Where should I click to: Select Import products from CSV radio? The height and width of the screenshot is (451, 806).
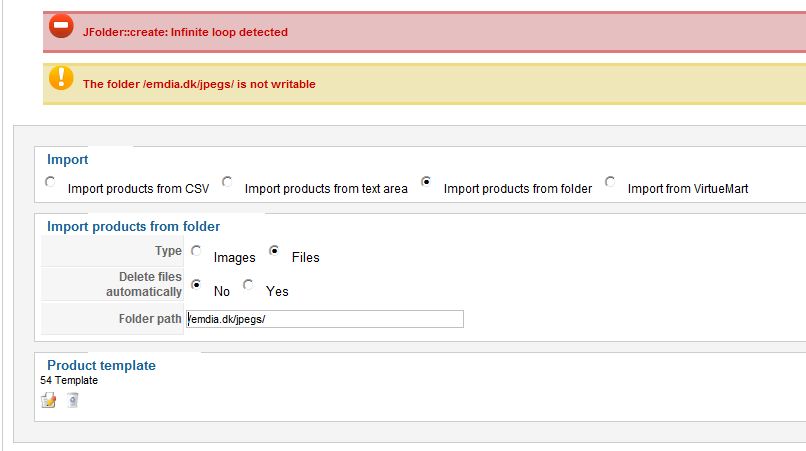(50, 182)
